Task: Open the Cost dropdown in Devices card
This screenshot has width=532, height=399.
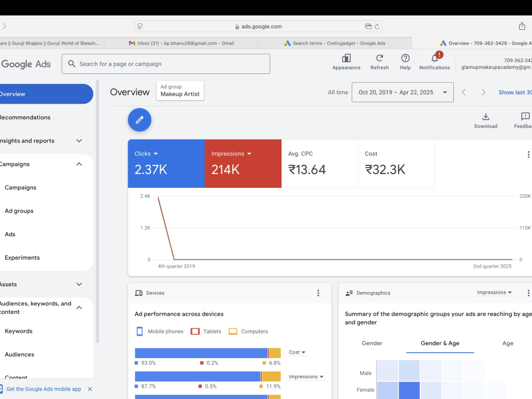Action: coord(297,352)
